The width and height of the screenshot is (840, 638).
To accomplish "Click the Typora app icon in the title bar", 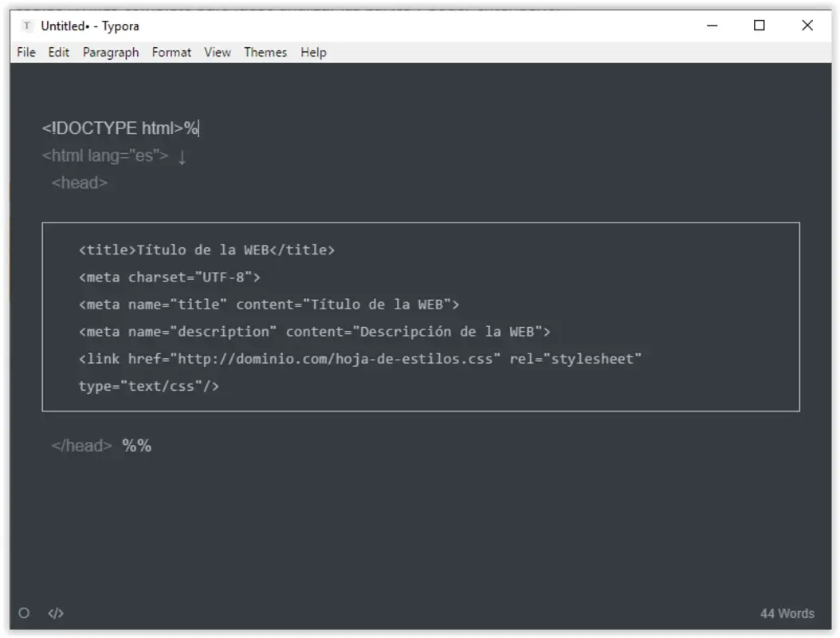I will click(28, 26).
